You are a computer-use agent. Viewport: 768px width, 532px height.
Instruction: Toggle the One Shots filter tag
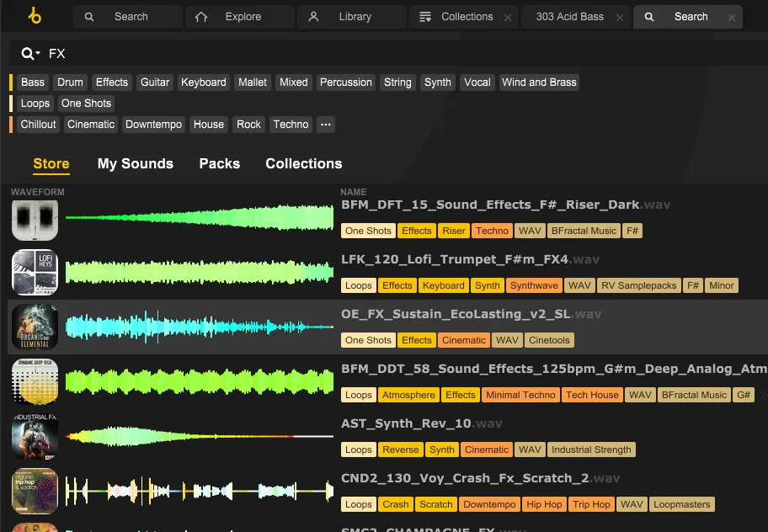click(x=86, y=104)
